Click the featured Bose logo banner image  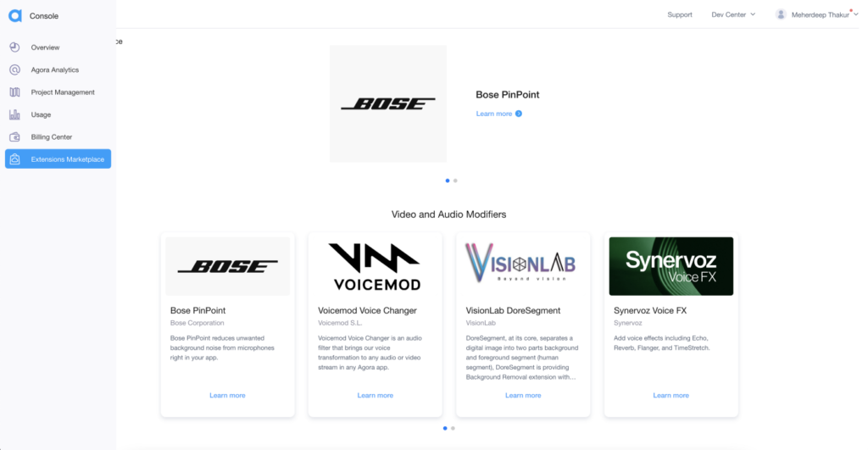tap(388, 103)
